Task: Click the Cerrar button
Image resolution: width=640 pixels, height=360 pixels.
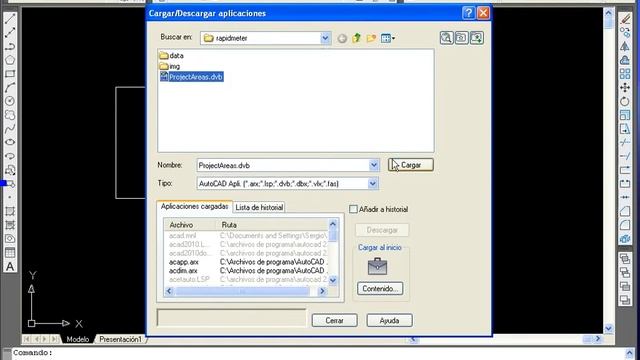Action: 334,320
